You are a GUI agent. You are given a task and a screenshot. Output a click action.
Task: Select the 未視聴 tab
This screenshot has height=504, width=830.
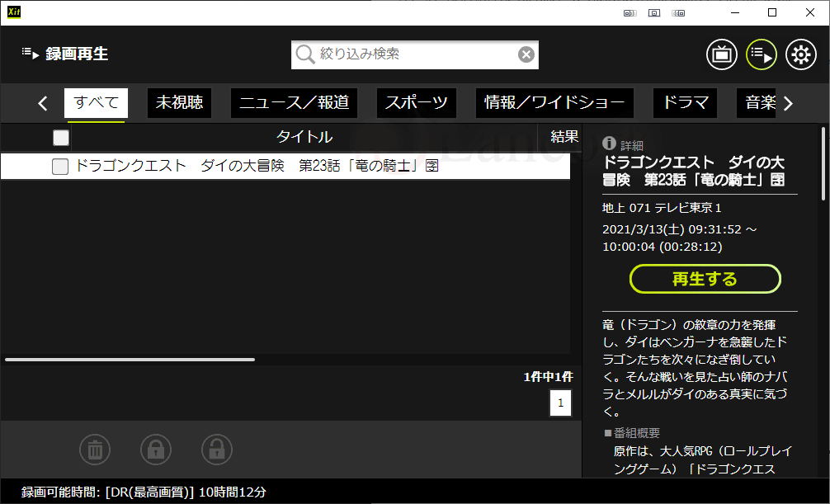[179, 103]
